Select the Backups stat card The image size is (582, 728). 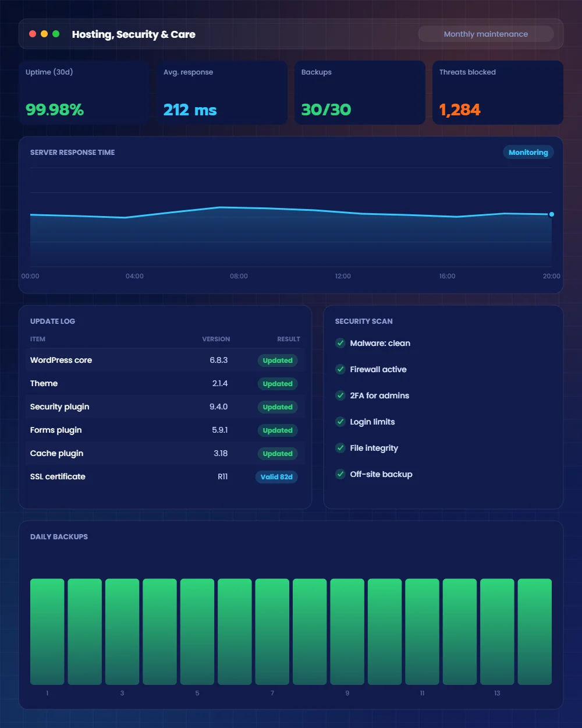(x=360, y=93)
